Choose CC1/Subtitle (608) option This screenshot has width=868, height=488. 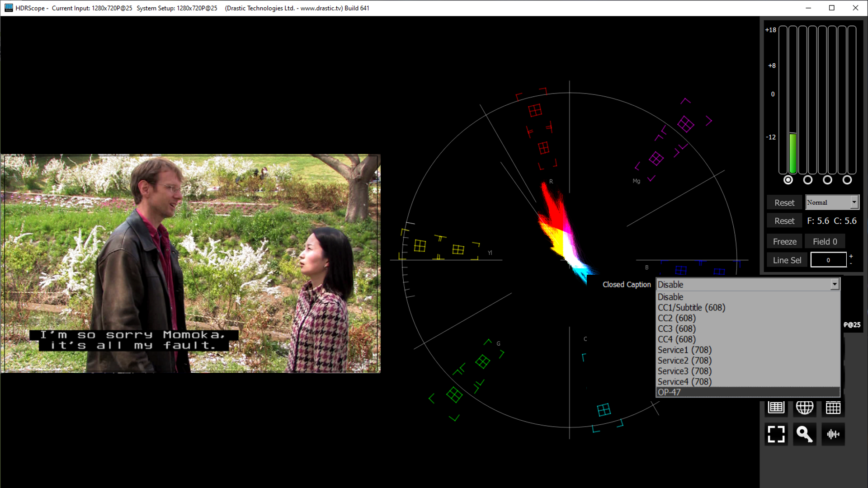[x=748, y=308]
